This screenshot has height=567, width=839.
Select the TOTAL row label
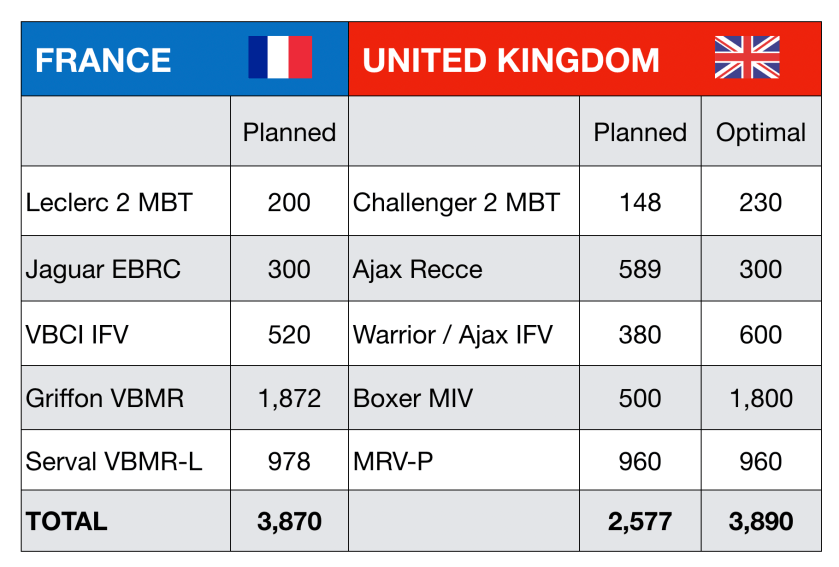(66, 521)
